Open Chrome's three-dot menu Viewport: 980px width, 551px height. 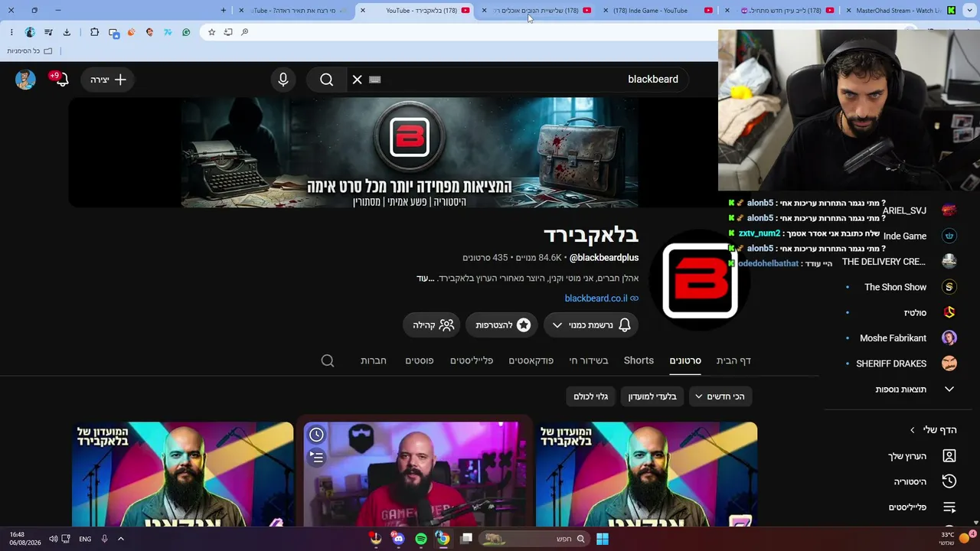[x=11, y=32]
